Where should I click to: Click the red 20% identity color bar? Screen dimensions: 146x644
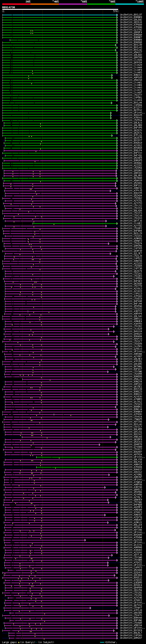tap(16, 4)
